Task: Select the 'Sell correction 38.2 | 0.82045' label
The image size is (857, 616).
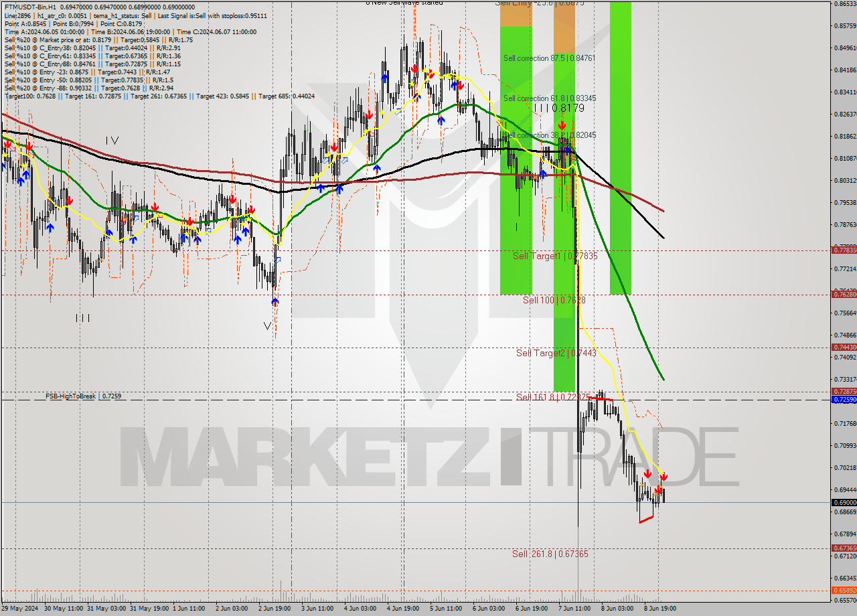Action: [550, 135]
